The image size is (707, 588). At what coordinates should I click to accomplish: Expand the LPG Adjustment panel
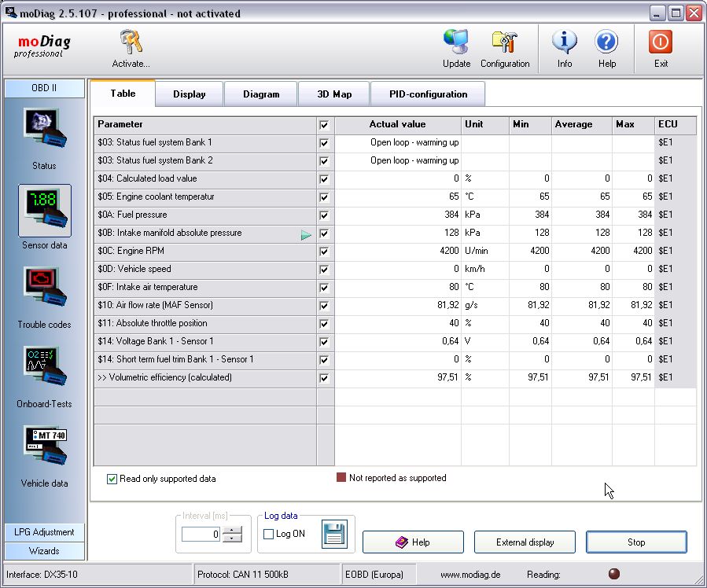(x=44, y=532)
